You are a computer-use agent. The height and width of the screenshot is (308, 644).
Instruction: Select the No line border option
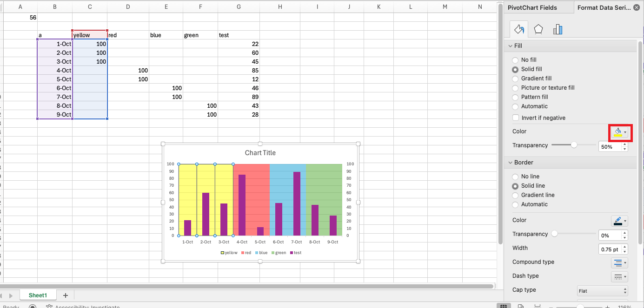pos(515,177)
